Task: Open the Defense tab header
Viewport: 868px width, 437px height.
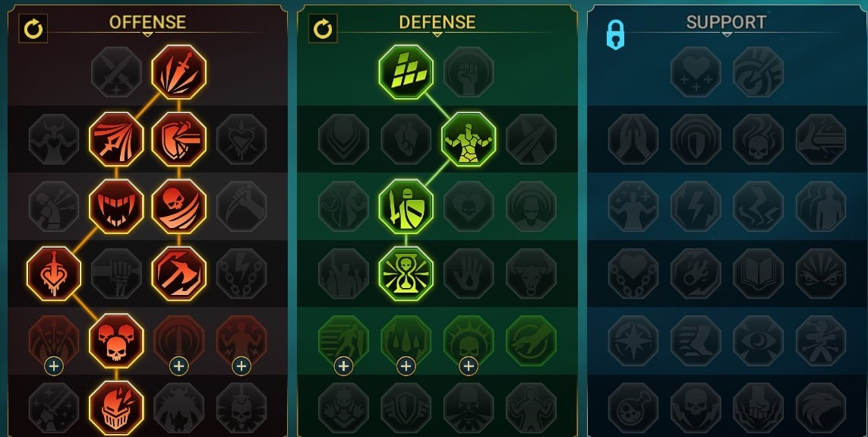Action: pyautogui.click(x=437, y=22)
